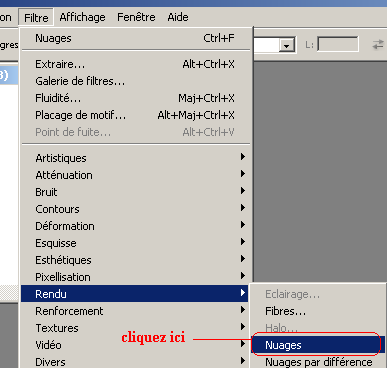
Task: Click the swap width-height arrows icon
Action: (x=378, y=44)
